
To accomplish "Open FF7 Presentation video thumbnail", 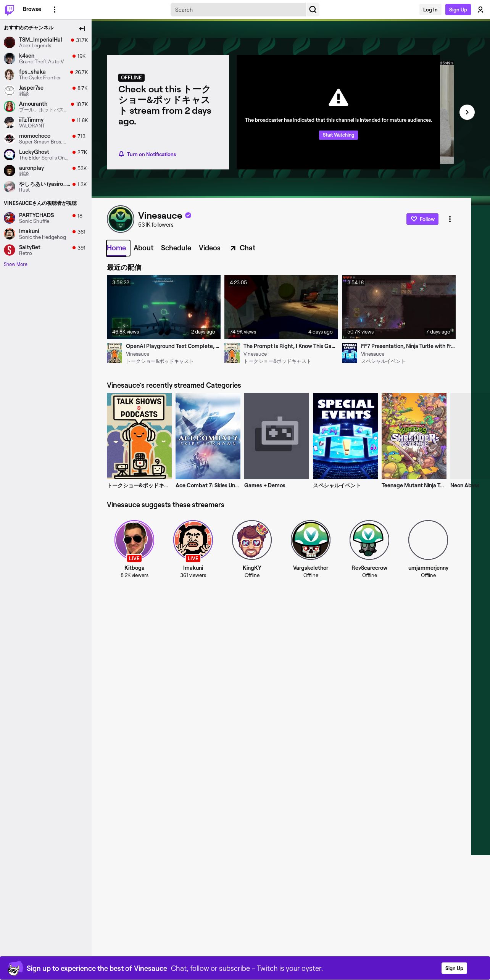I will point(399,307).
